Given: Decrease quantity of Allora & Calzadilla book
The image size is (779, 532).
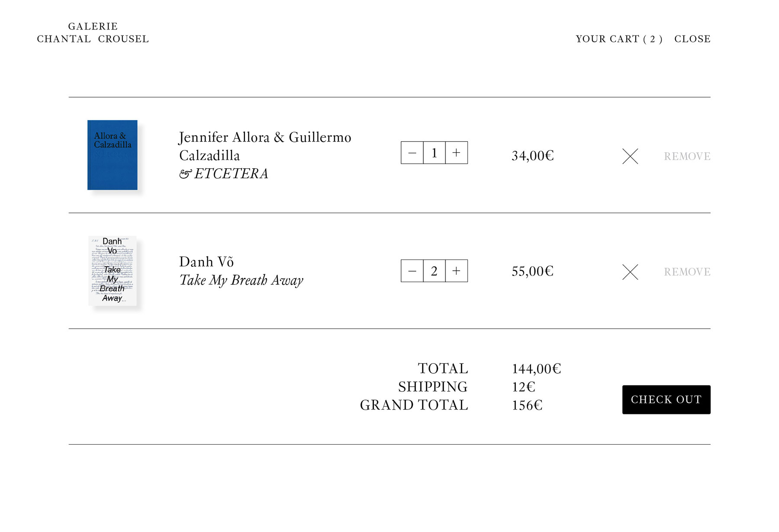Looking at the screenshot, I should point(412,153).
